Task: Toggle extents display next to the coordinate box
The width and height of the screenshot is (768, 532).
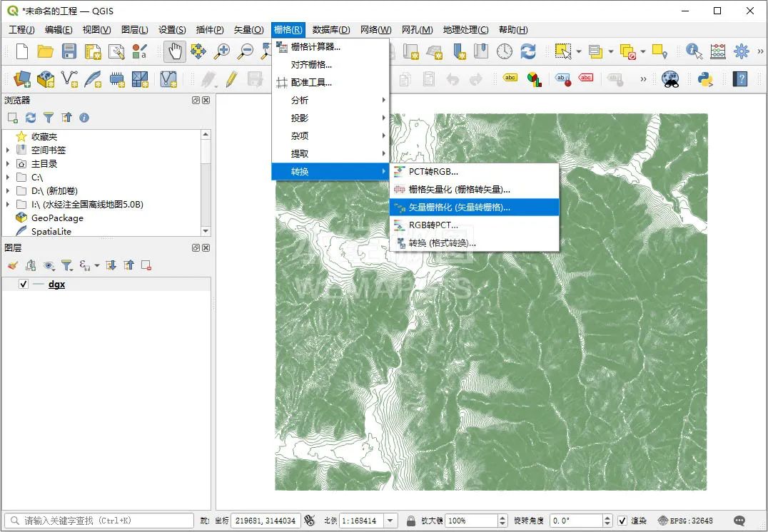Action: coord(309,521)
